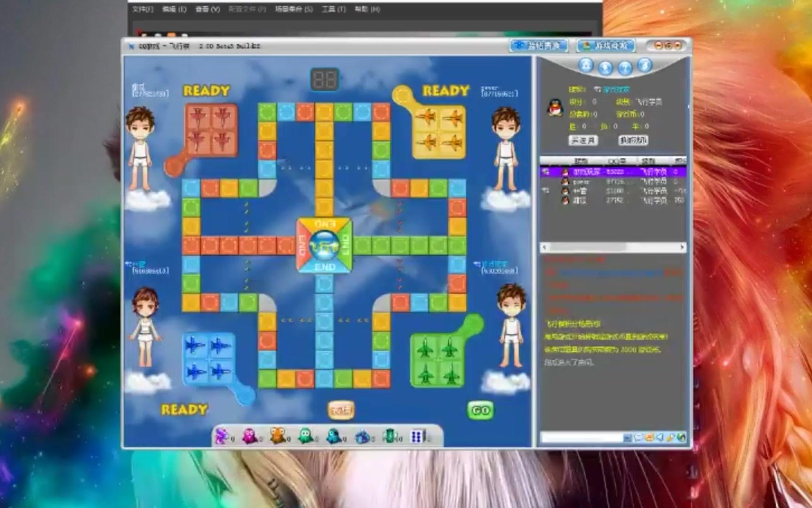Viewport: 812px width, 508px height.
Task: Click the right arrow of the player list scrollbar
Action: coord(682,247)
